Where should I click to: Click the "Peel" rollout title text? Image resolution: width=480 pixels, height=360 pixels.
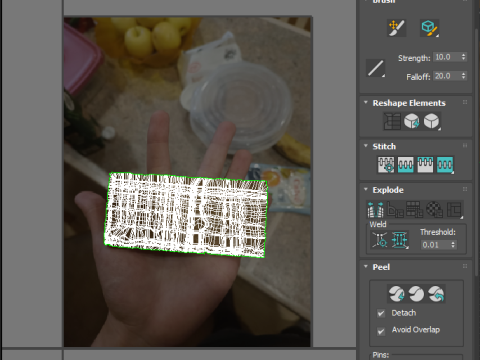pyautogui.click(x=381, y=267)
